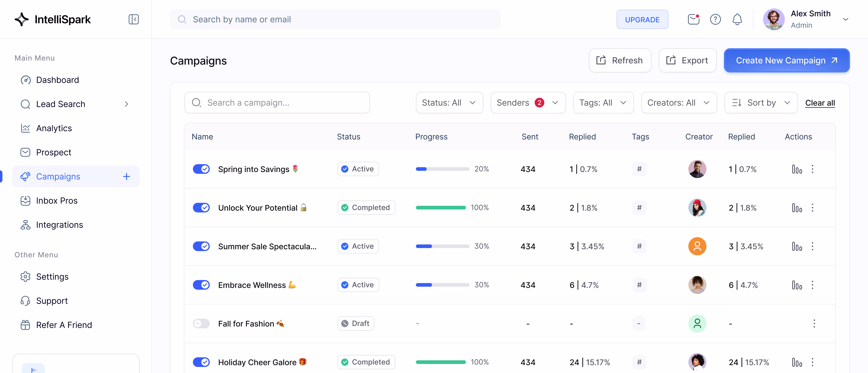Click the help question mark icon
This screenshot has width=868, height=373.
tap(715, 19)
